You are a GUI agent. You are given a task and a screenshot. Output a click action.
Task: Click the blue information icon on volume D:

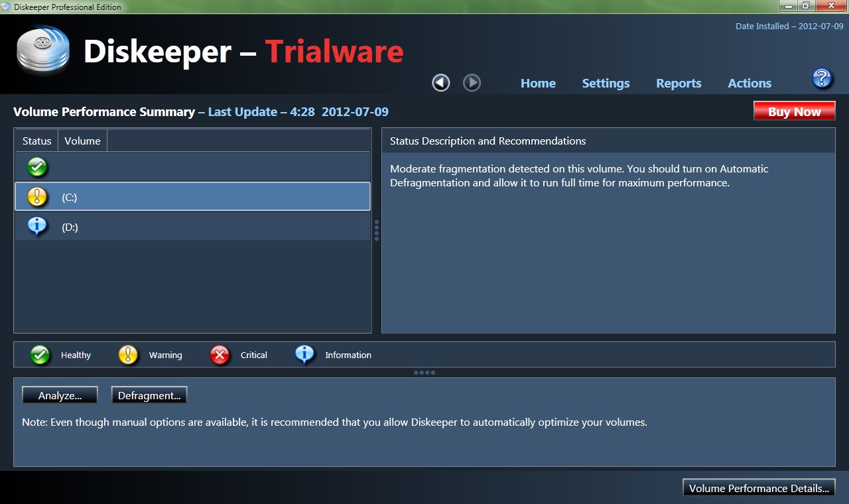(37, 226)
